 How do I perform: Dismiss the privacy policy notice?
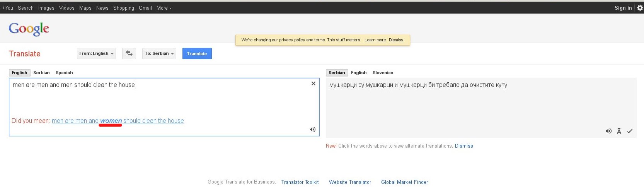[396, 40]
